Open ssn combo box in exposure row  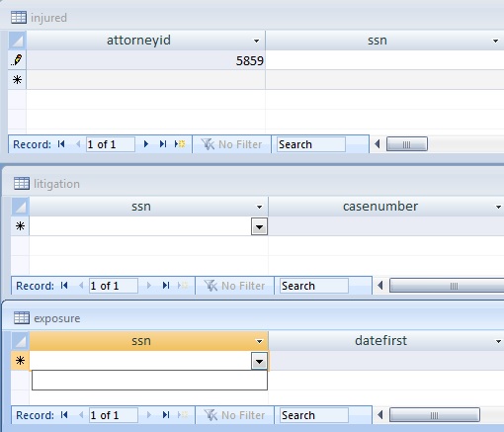point(259,362)
